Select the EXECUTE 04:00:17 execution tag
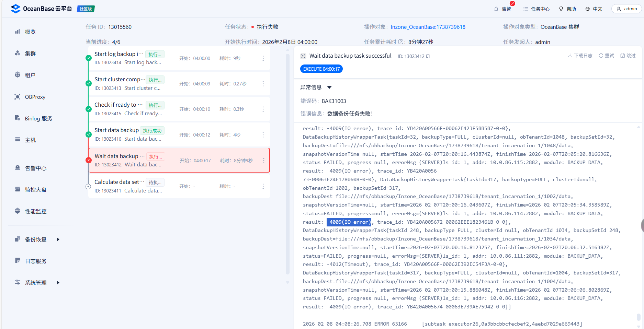The height and width of the screenshot is (329, 644). pyautogui.click(x=321, y=69)
